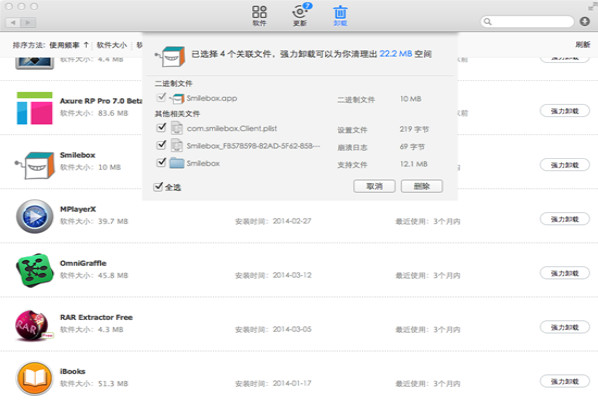Open the 更新 (Updates) tab icon
The width and height of the screenshot is (598, 402).
click(x=301, y=15)
